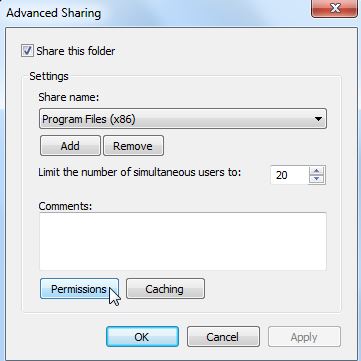Screen dimensions: 361x361
Task: Remove the selected share name
Action: click(x=133, y=146)
